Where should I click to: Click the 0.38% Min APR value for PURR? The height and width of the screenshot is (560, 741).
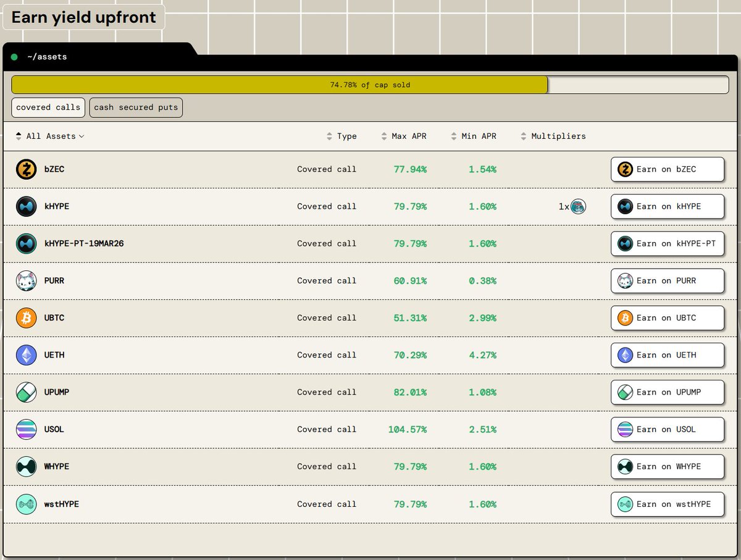tap(482, 281)
